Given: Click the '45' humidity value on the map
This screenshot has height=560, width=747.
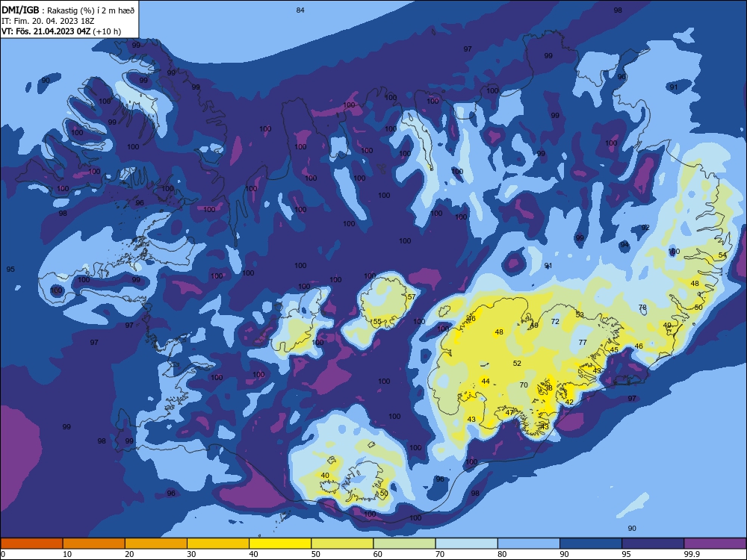Looking at the screenshot, I should (614, 350).
